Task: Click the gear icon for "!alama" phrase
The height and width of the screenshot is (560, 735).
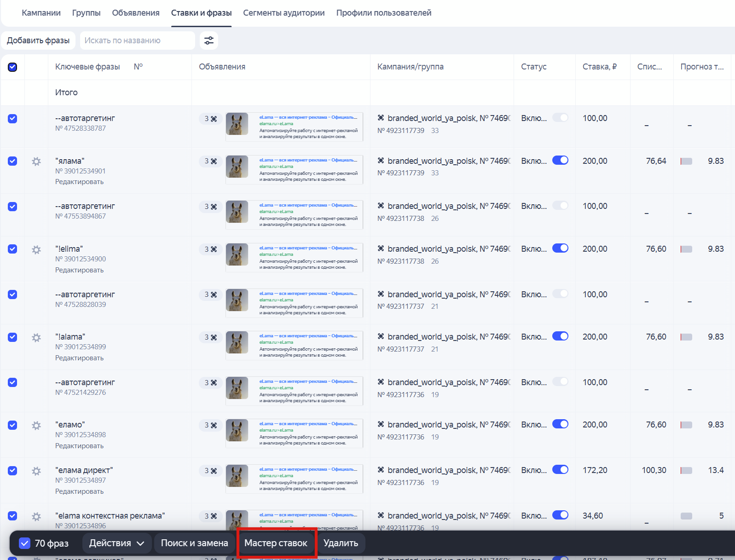Action: [36, 337]
